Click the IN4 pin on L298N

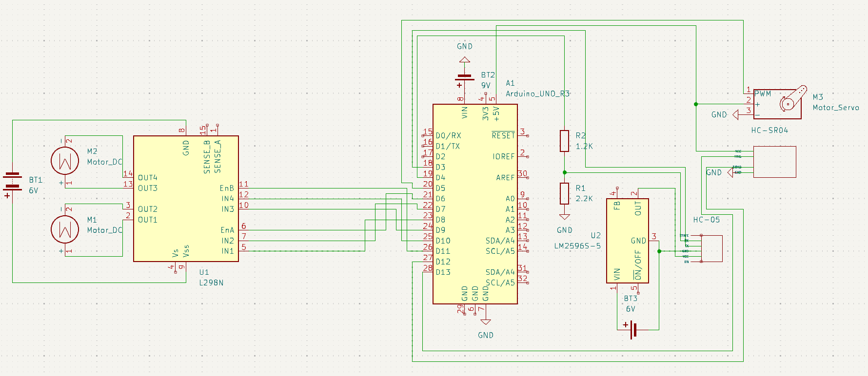coord(228,199)
